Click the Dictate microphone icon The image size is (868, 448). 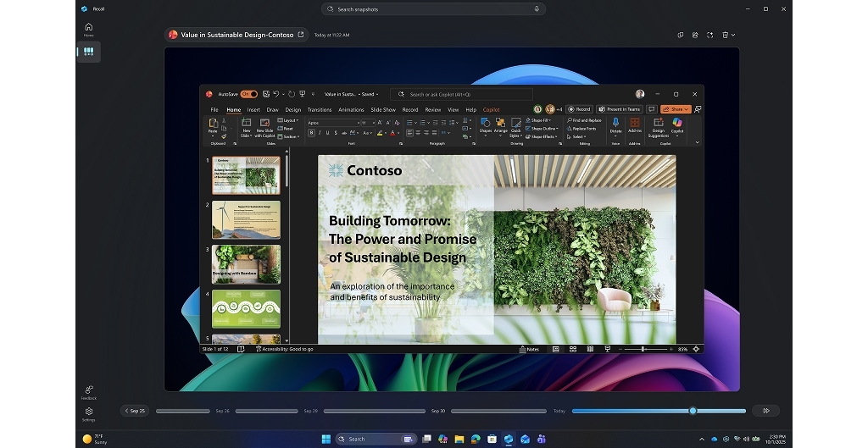615,122
